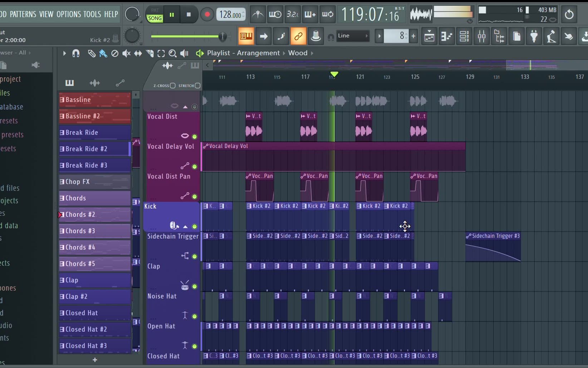588x368 pixels.
Task: Stop playback with the stop button
Action: pos(188,15)
